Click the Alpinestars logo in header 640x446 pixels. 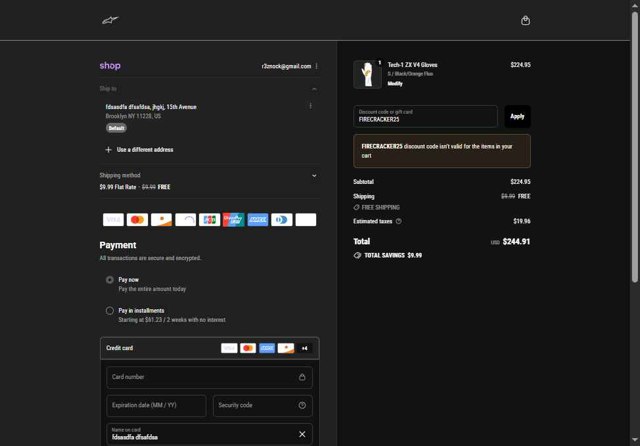point(110,20)
